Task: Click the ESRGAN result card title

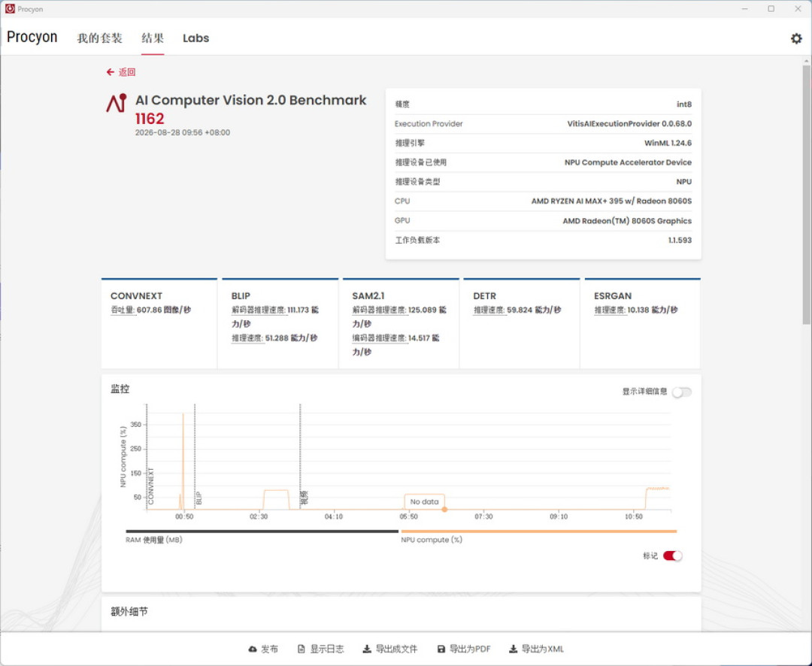Action: [x=613, y=295]
